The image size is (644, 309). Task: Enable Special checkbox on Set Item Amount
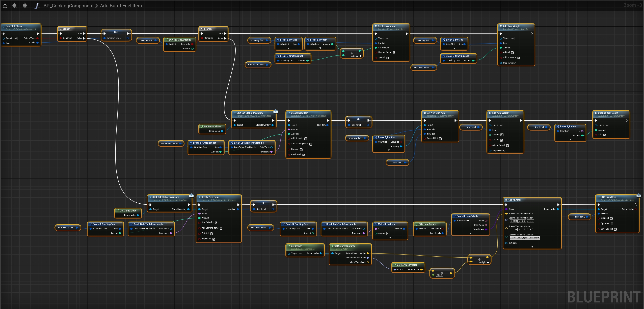pos(387,58)
